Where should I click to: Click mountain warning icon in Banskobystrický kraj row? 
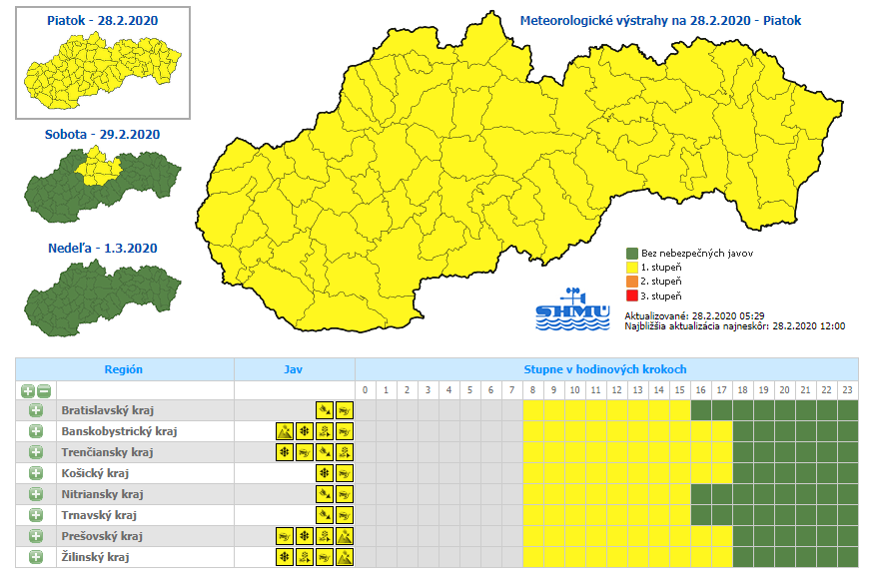point(285,431)
